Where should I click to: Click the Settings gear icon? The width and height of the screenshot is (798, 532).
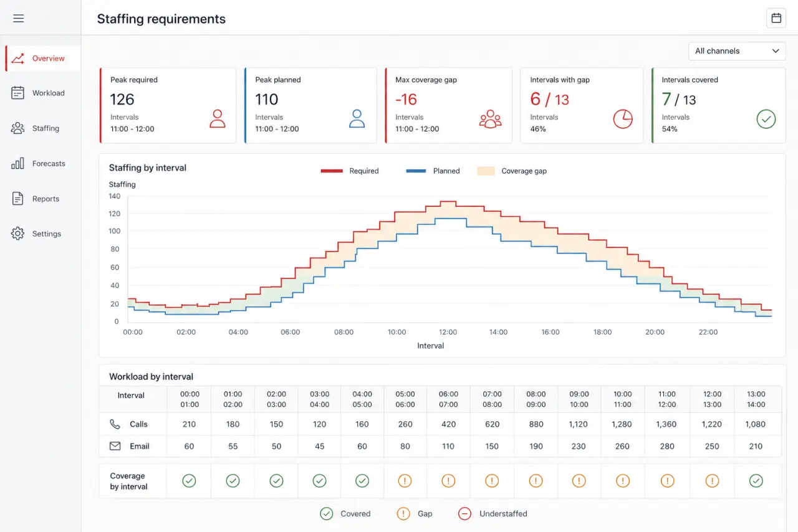tap(18, 234)
